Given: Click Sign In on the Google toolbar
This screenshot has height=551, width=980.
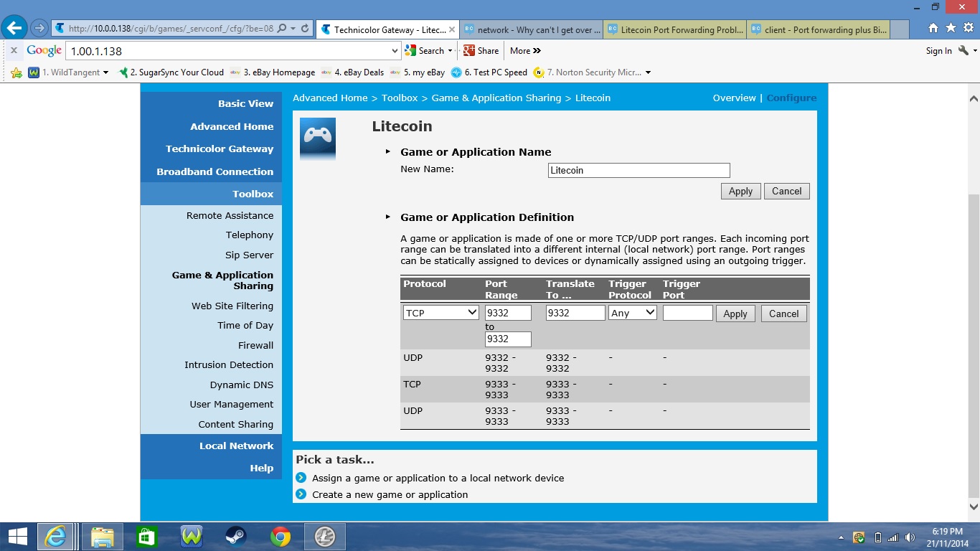Looking at the screenshot, I should pos(938,51).
